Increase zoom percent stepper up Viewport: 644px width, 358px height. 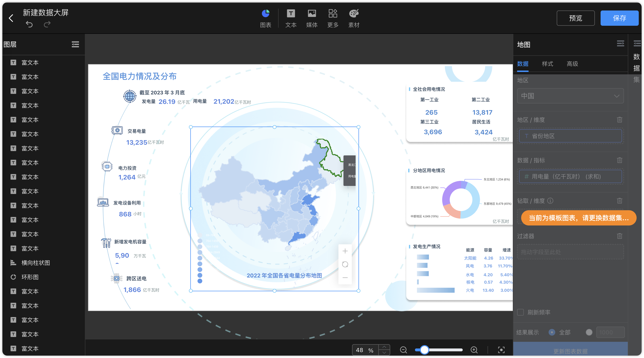click(384, 347)
